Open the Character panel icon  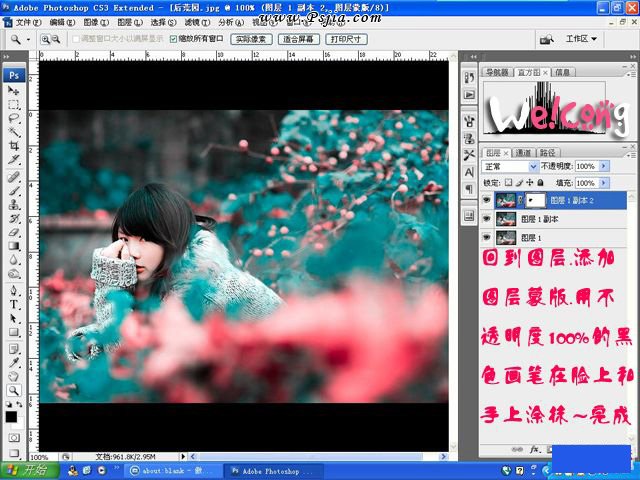click(469, 173)
